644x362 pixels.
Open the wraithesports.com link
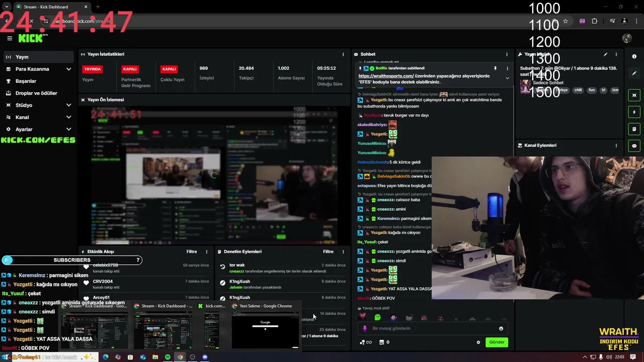click(x=386, y=76)
